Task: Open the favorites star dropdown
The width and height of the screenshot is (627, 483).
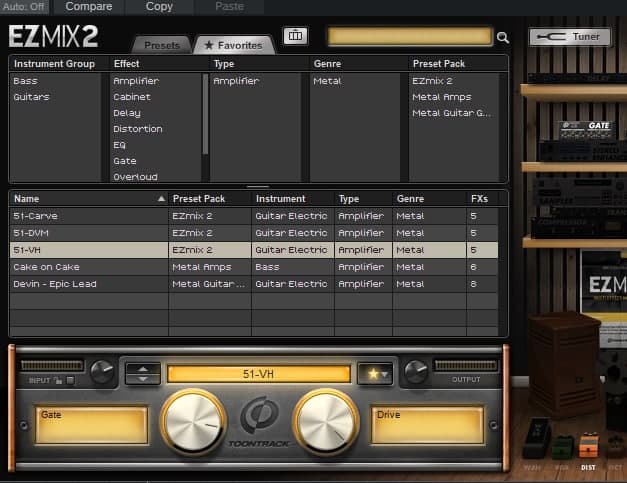Action: pyautogui.click(x=375, y=374)
